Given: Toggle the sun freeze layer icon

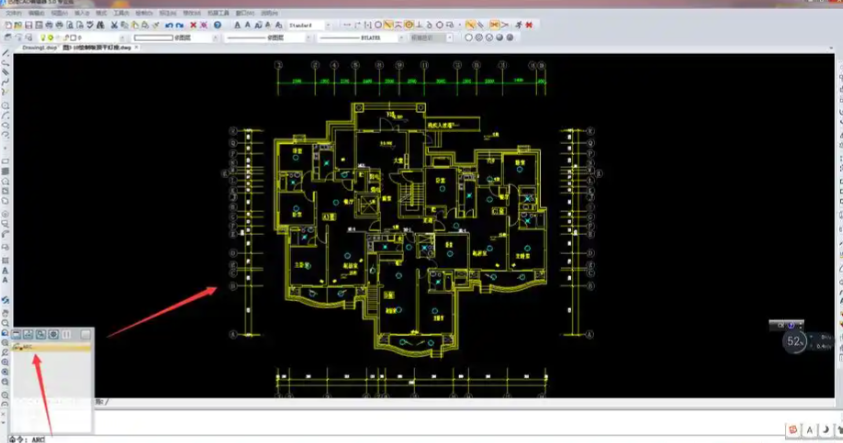Looking at the screenshot, I should [50, 38].
